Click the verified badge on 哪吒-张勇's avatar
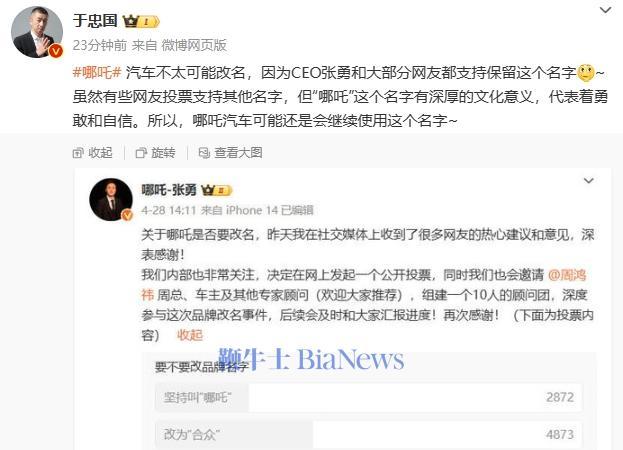Viewport: 623px width, 450px height. pyautogui.click(x=127, y=215)
